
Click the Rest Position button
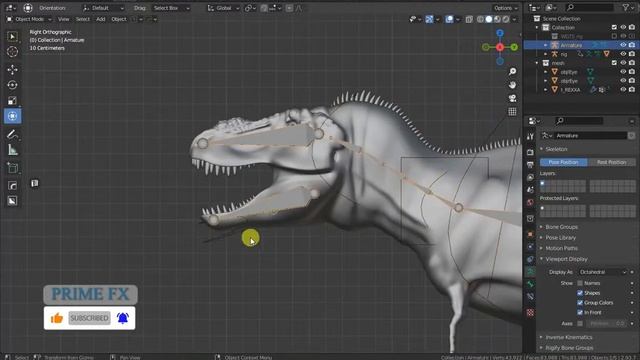[x=611, y=162]
